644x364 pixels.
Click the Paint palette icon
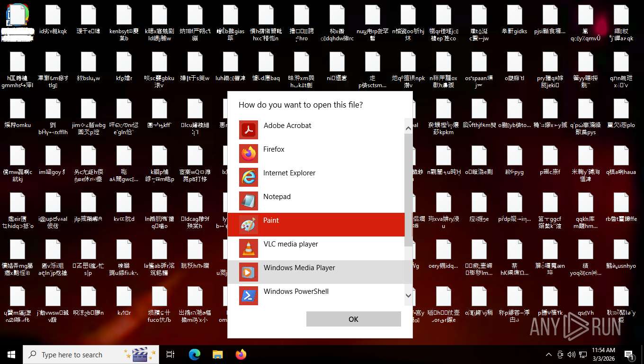[x=249, y=225]
